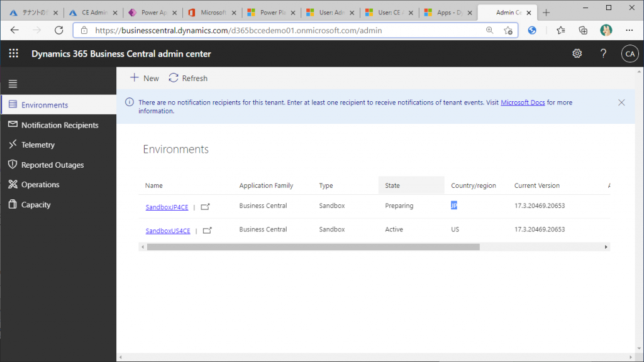
Task: Refresh the environments list
Action: click(188, 78)
